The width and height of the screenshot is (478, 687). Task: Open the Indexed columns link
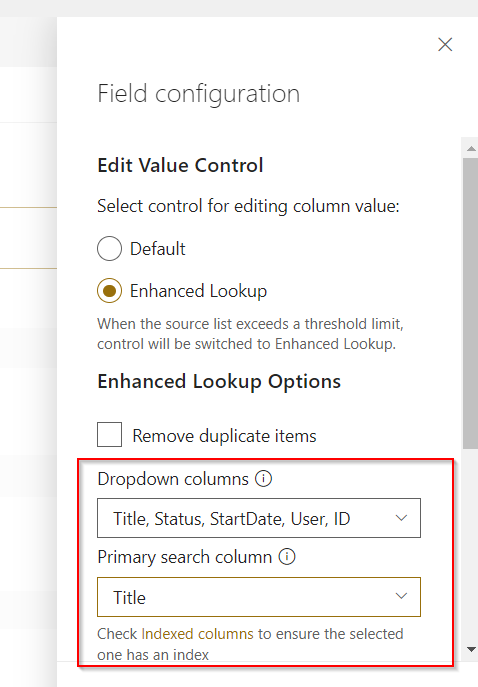pos(197,634)
